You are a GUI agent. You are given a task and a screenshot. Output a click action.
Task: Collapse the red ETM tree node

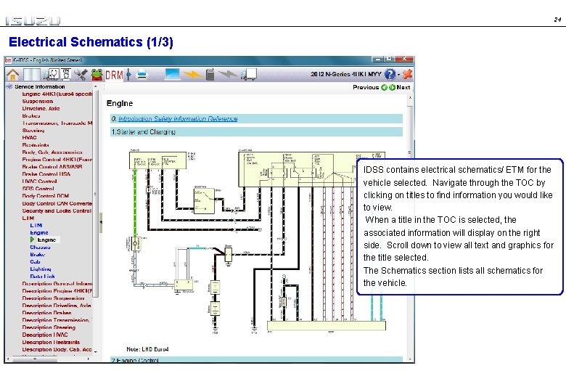click(28, 218)
